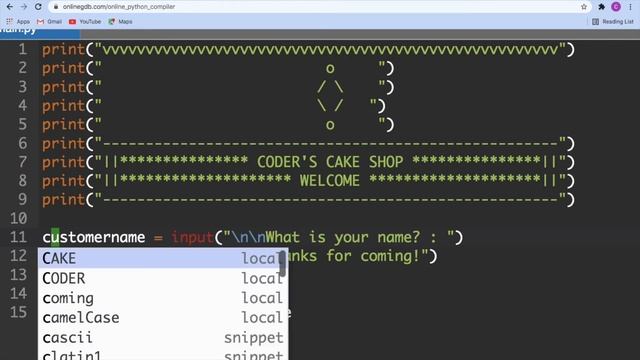
Task: Click the print keyword on line 1
Action: click(x=64, y=50)
